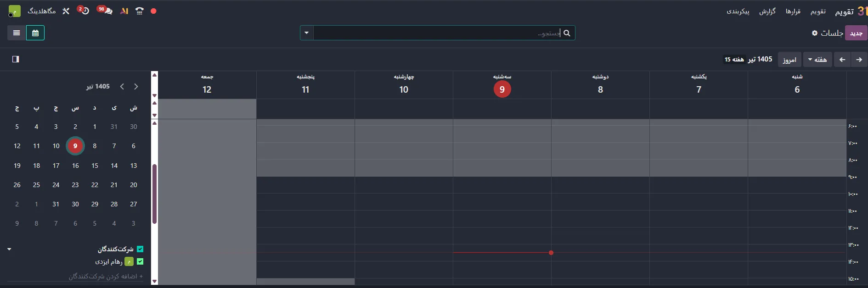Open the VoIP phone icon
Viewport: 868px width, 288px height.
pos(140,11)
